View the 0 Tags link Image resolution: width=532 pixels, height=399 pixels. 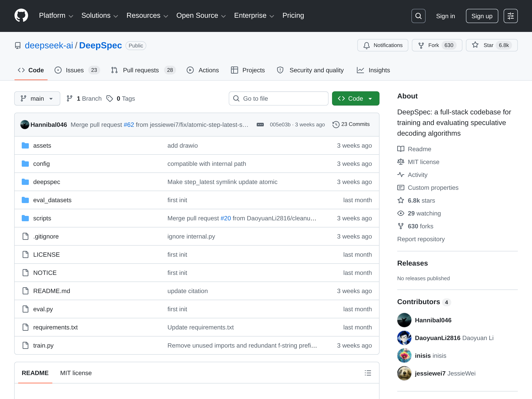[x=121, y=99]
